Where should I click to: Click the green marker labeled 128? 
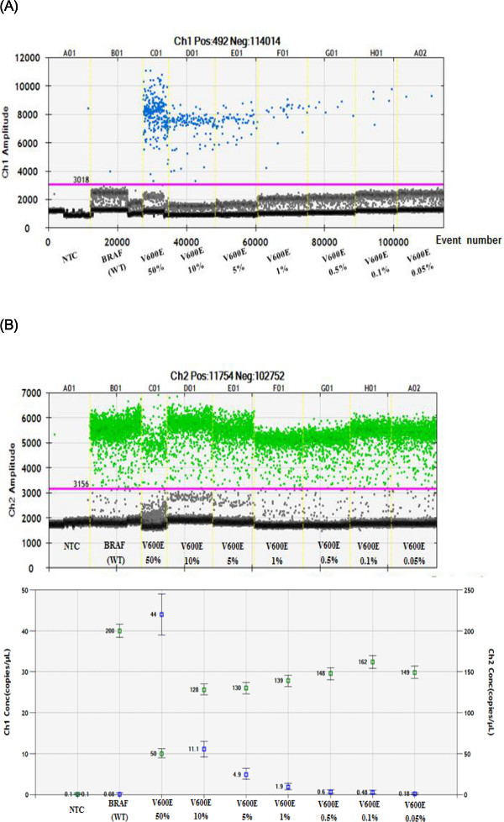click(x=204, y=690)
